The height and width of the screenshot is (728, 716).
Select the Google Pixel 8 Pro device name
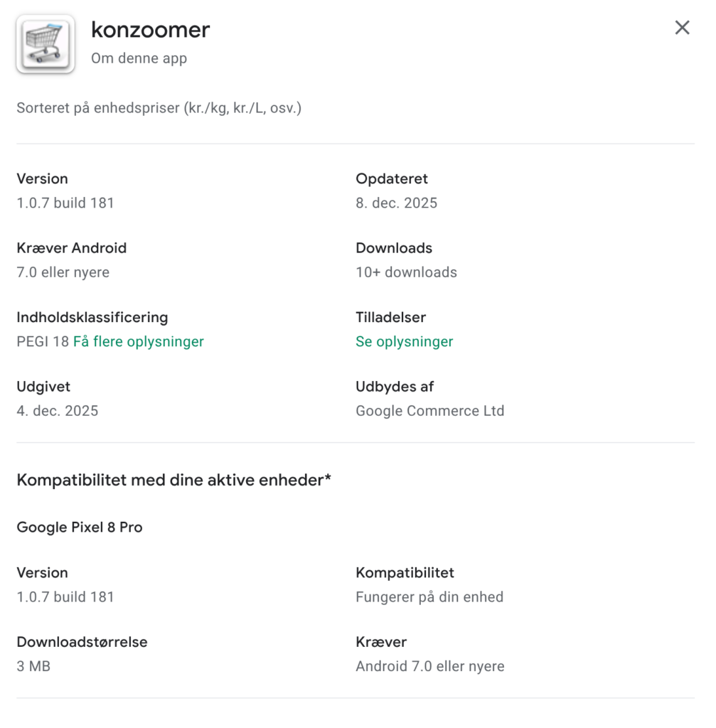(80, 528)
